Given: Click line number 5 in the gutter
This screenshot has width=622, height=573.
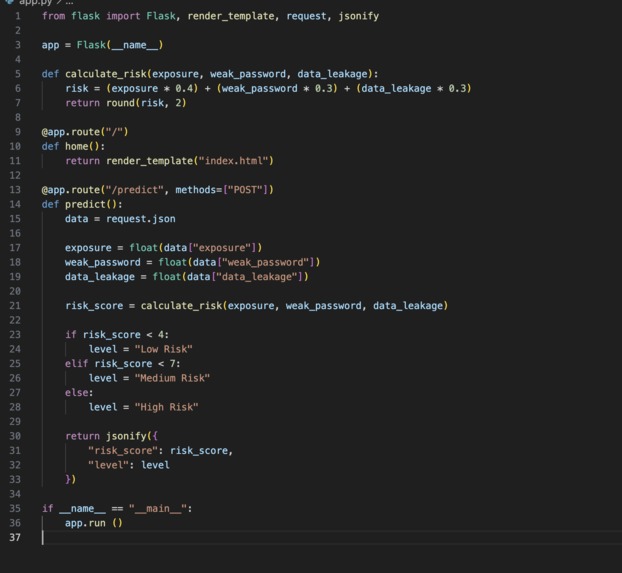Looking at the screenshot, I should click(x=17, y=74).
